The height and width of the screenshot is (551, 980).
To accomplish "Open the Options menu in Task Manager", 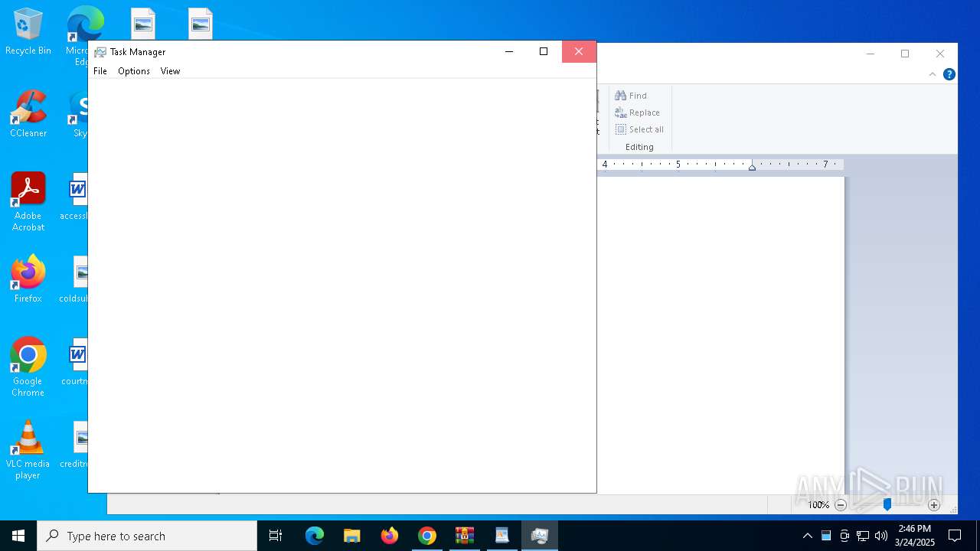I will pos(134,71).
